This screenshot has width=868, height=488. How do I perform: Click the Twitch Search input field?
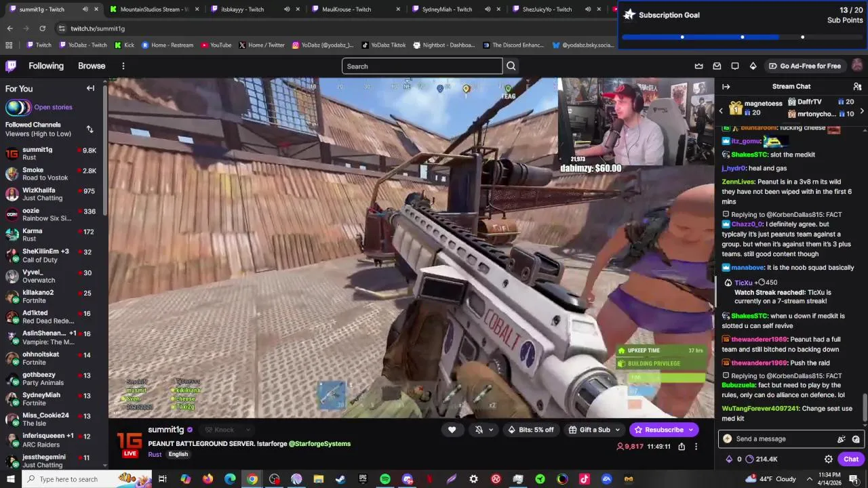point(422,66)
